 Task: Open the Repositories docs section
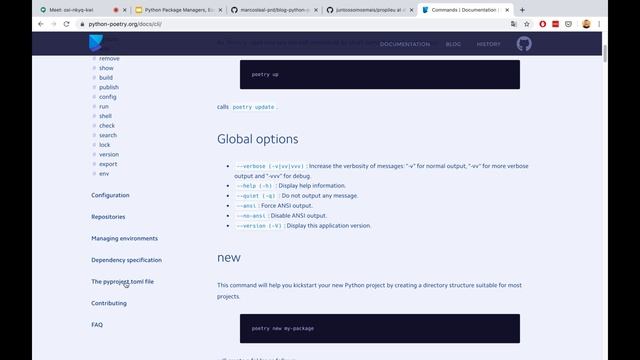(x=108, y=217)
